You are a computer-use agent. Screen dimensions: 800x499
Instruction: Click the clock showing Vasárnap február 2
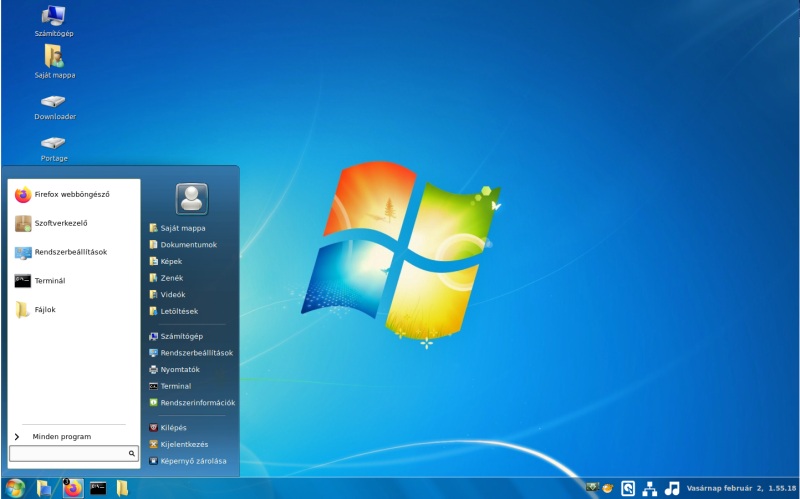[741, 488]
